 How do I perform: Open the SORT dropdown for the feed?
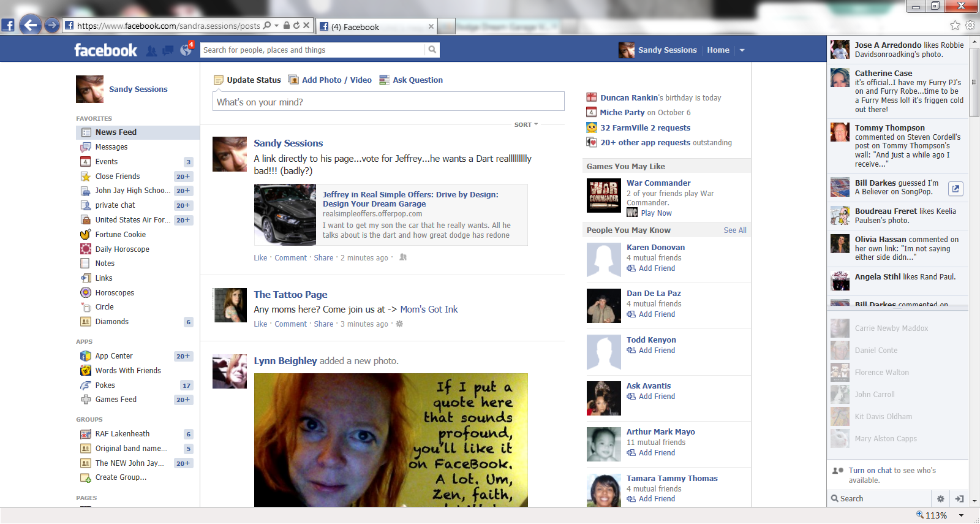(526, 124)
